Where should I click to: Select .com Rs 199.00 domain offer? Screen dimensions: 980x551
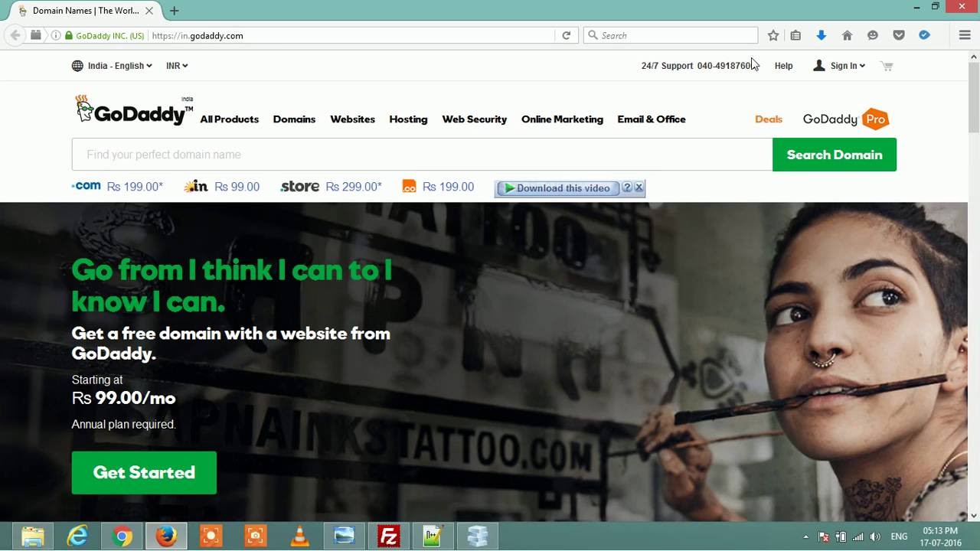[x=117, y=187]
